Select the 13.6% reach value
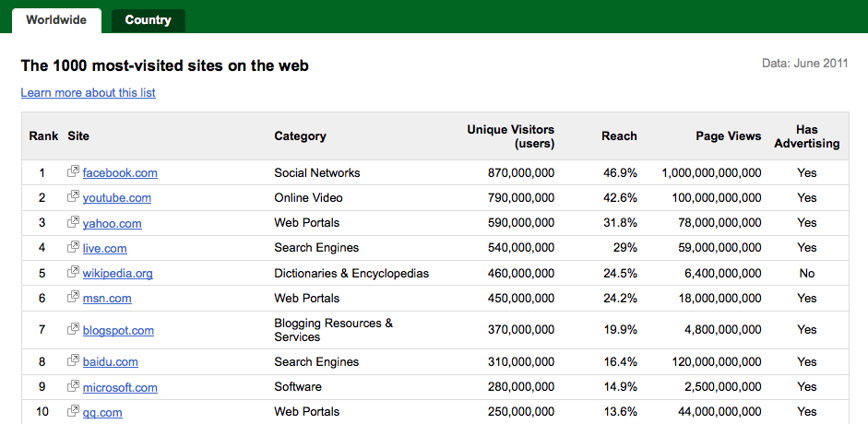The width and height of the screenshot is (868, 424). point(621,412)
